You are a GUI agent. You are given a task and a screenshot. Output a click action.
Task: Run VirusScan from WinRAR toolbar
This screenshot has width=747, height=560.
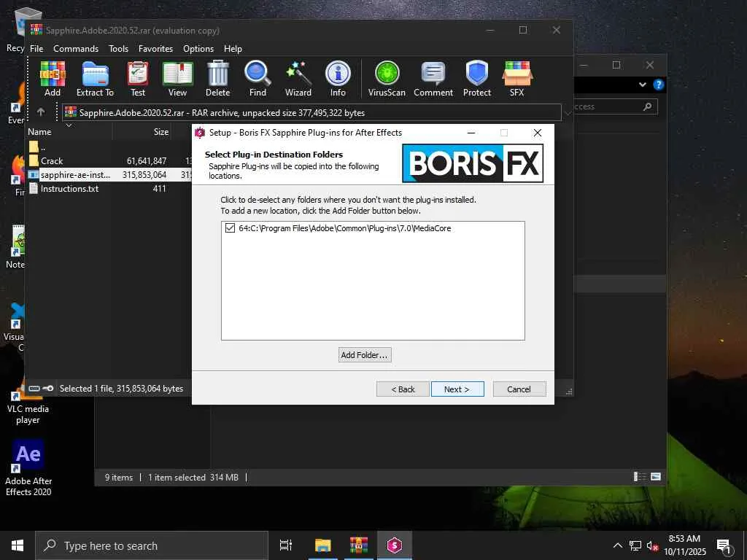pyautogui.click(x=387, y=79)
